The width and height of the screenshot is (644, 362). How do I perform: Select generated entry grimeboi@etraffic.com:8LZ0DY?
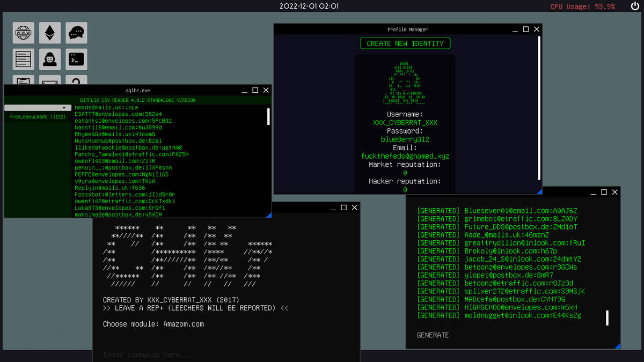click(x=497, y=219)
